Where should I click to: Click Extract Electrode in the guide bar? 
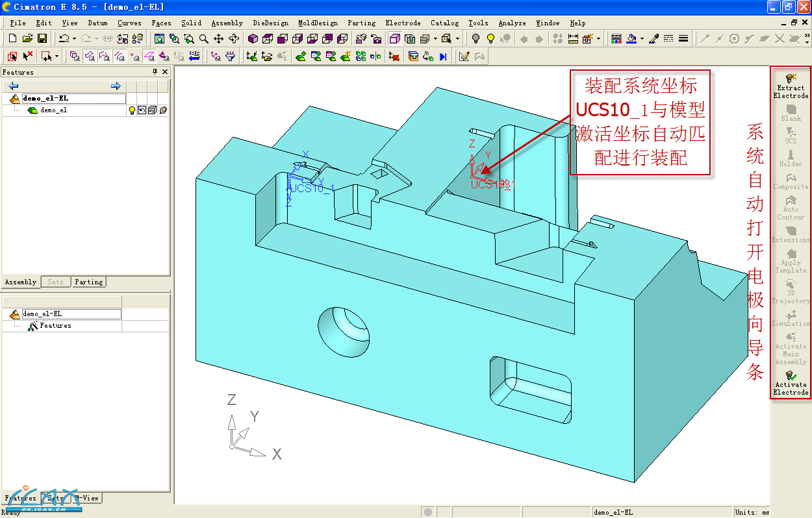(791, 86)
